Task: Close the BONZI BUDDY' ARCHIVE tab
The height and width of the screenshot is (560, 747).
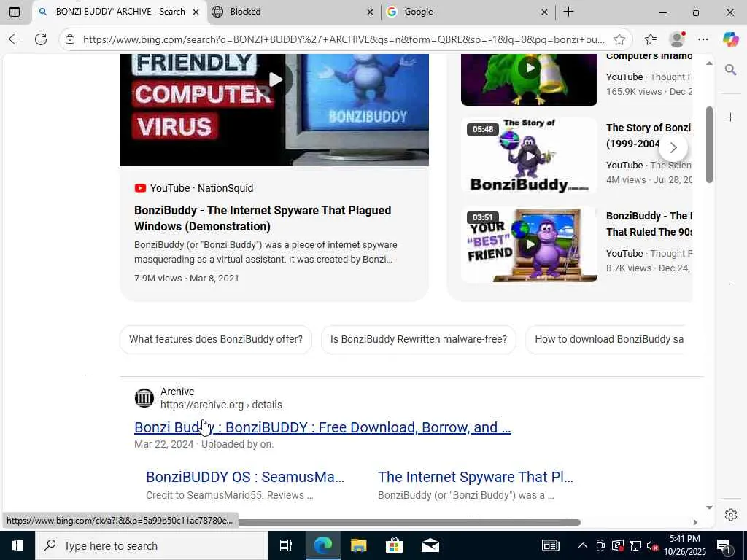Action: point(196,12)
